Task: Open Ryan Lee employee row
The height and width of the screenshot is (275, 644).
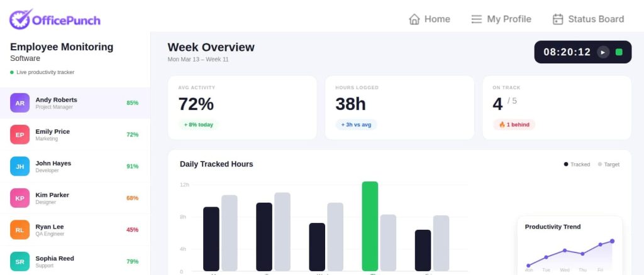Action: pyautogui.click(x=75, y=230)
